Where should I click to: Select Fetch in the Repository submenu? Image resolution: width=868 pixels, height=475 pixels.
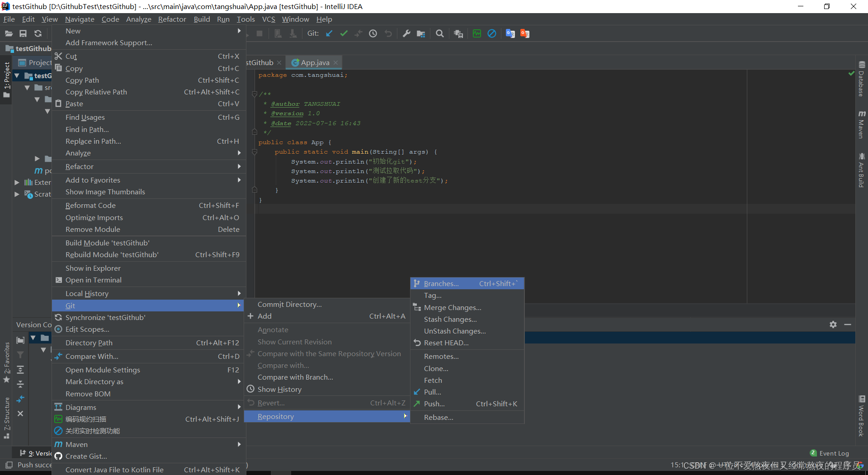coord(467,381)
